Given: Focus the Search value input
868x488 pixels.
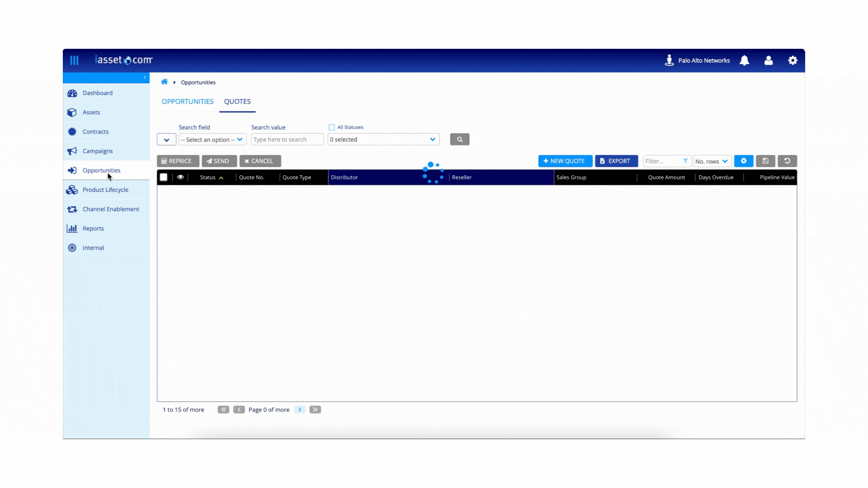Looking at the screenshot, I should pyautogui.click(x=287, y=140).
